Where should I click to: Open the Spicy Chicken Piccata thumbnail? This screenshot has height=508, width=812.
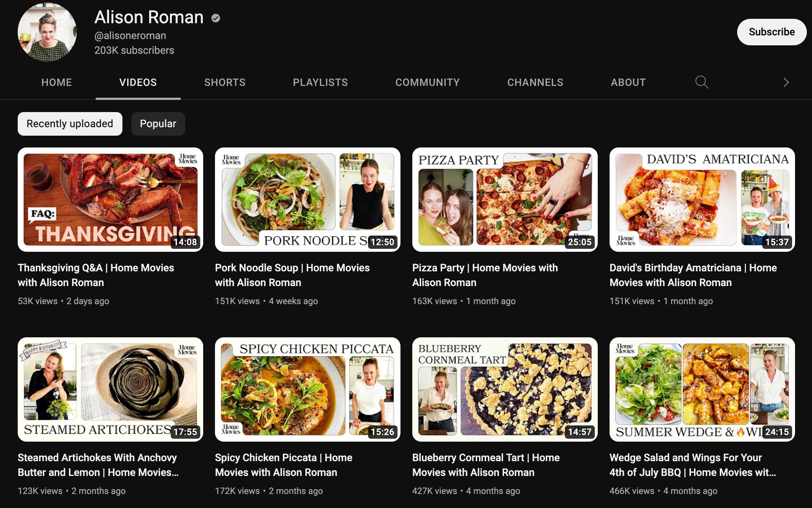(307, 389)
